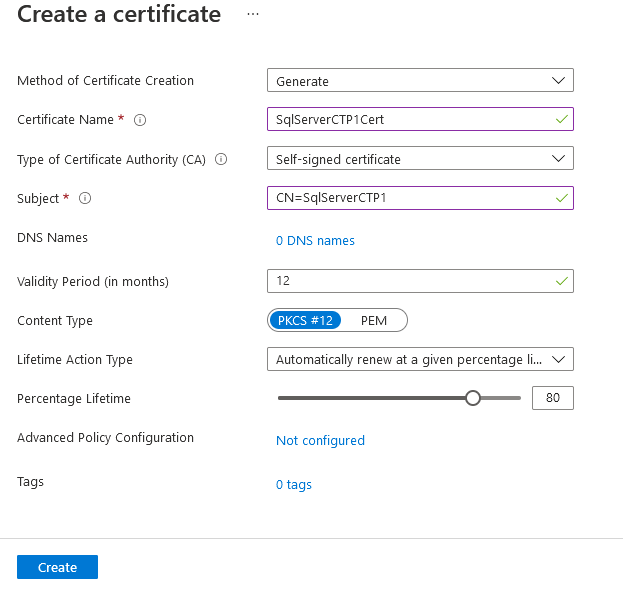Click green checkmark in Subject field
This screenshot has width=623, height=594.
(561, 198)
